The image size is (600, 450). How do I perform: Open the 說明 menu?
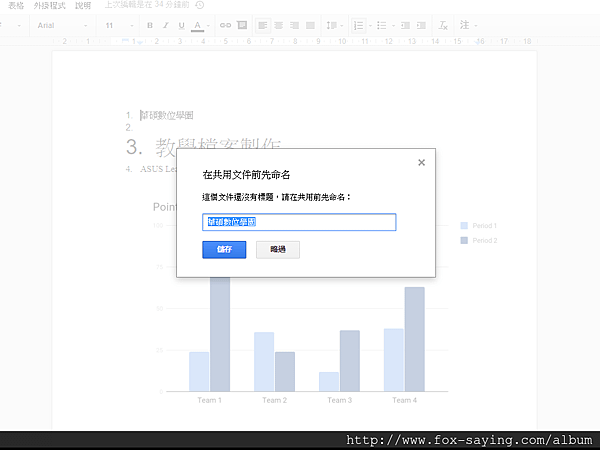pyautogui.click(x=83, y=5)
